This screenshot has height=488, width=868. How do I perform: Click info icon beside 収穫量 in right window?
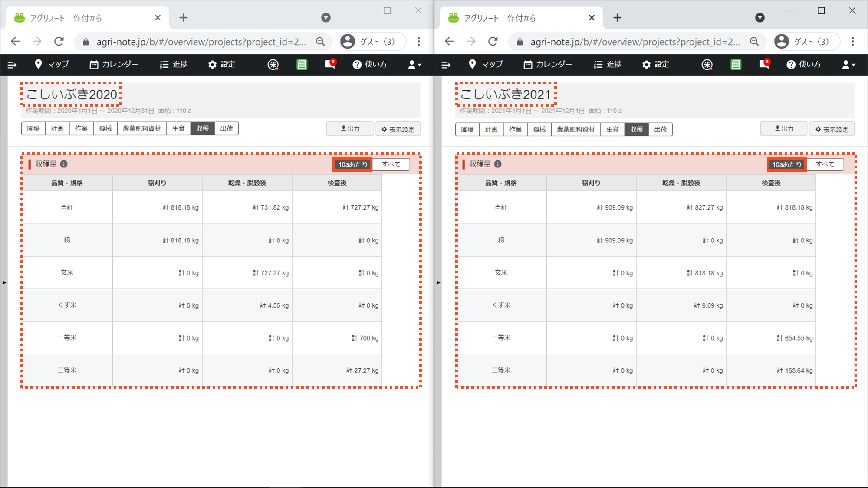tap(498, 164)
